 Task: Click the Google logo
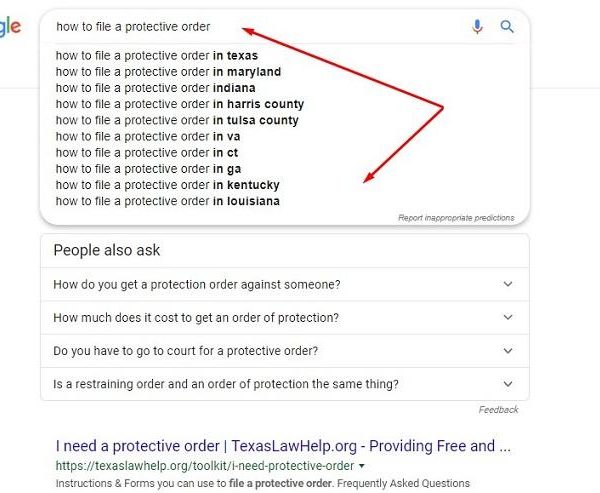[x=10, y=28]
